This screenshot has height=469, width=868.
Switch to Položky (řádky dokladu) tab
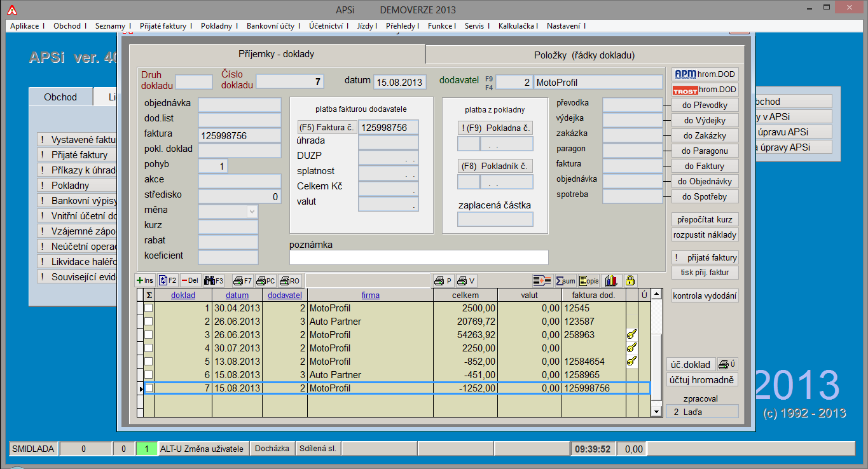pos(584,55)
